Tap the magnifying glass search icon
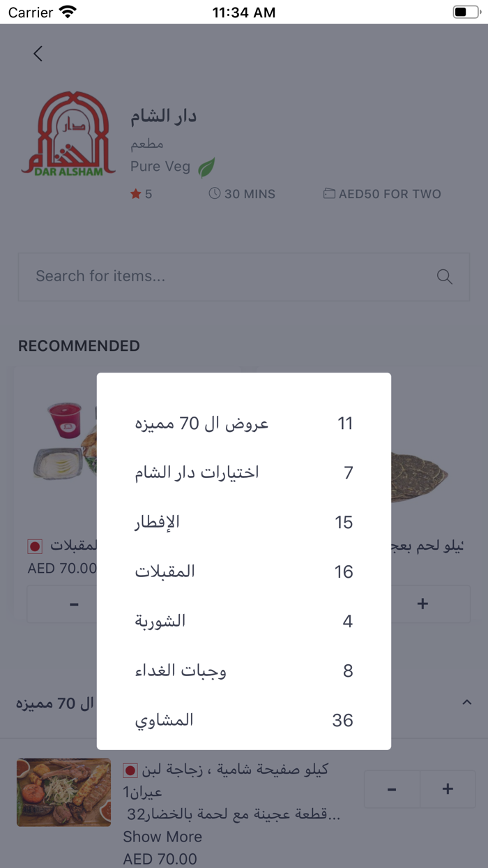Screen dimensions: 488x868 click(444, 277)
